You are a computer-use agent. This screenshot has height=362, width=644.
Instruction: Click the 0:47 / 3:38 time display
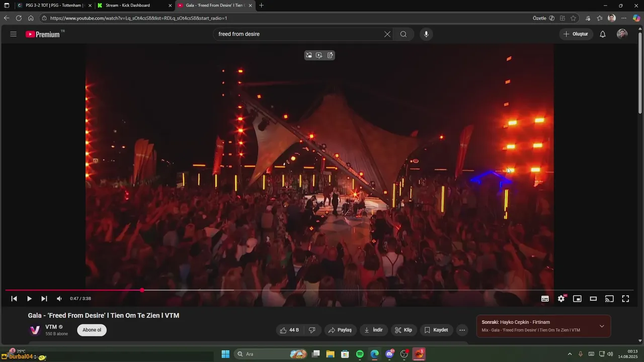coord(80,299)
